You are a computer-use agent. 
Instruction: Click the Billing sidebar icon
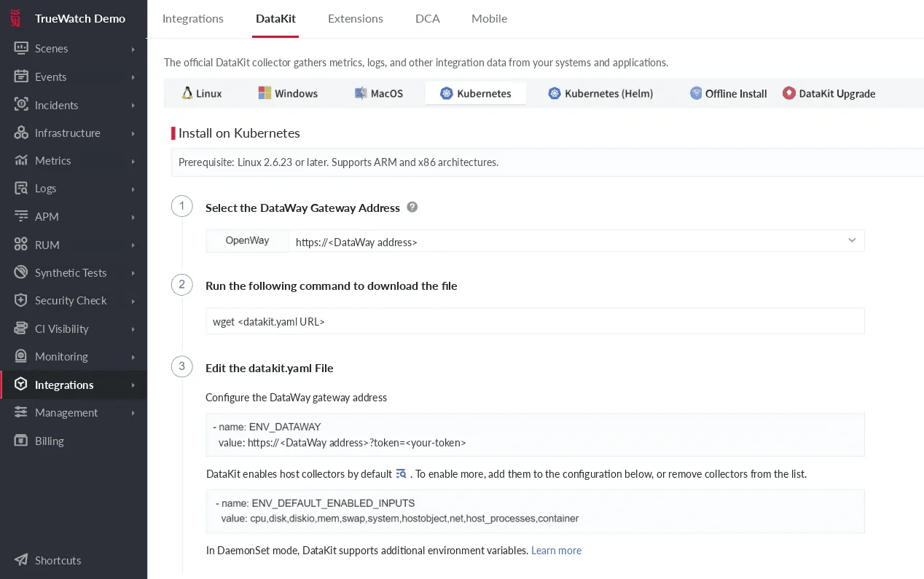[x=21, y=441]
